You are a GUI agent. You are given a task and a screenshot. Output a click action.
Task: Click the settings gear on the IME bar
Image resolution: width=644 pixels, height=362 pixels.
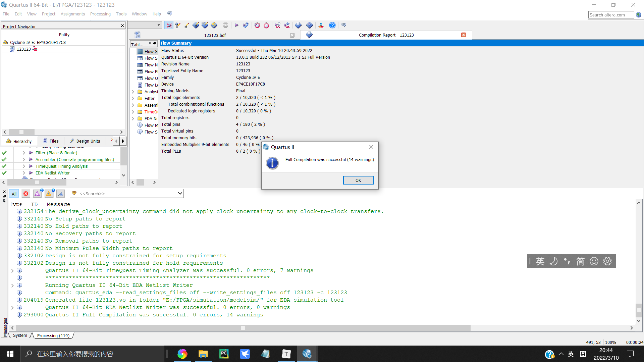click(x=607, y=261)
